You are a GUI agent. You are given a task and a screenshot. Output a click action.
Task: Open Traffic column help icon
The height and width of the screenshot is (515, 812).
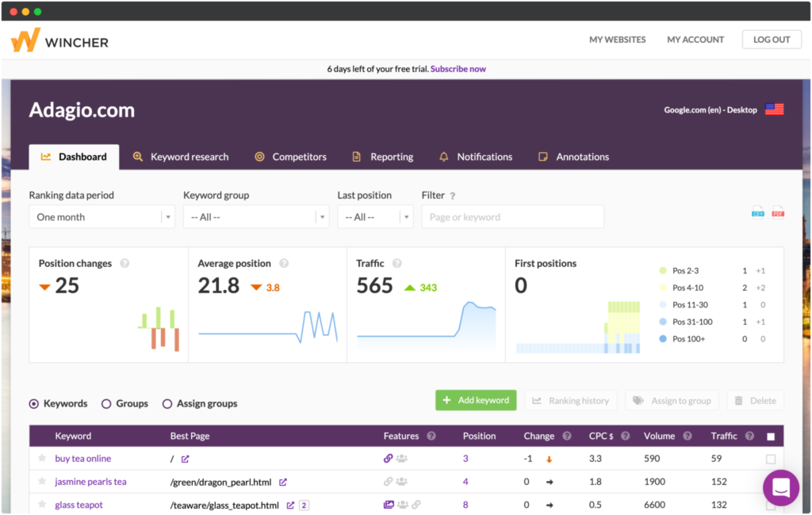click(x=749, y=436)
